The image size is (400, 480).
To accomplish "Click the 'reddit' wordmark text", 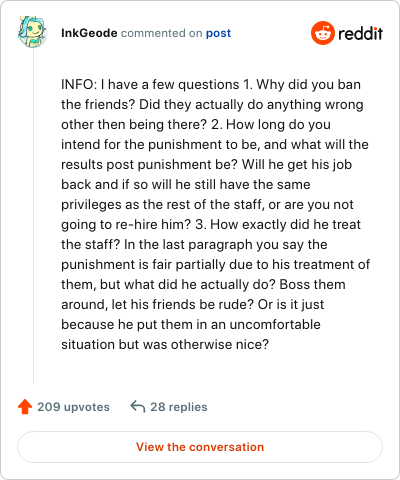I will point(360,33).
